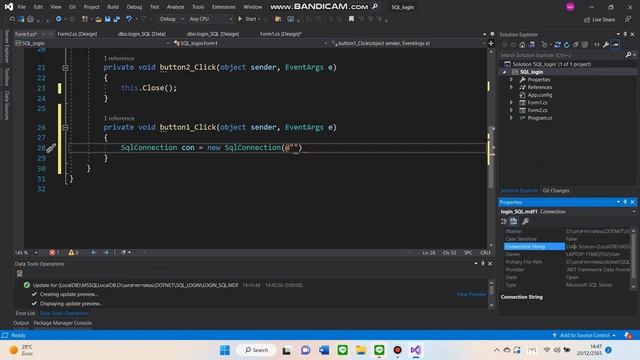Click the next issue navigation arrow
The image size is (640, 360).
tap(106, 253)
